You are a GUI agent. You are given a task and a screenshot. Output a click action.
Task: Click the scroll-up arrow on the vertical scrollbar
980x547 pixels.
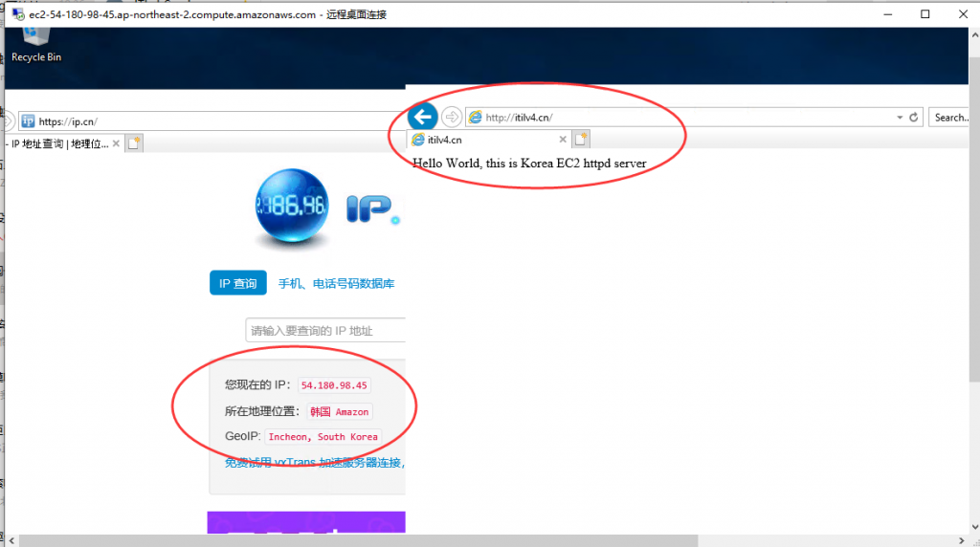click(x=975, y=35)
